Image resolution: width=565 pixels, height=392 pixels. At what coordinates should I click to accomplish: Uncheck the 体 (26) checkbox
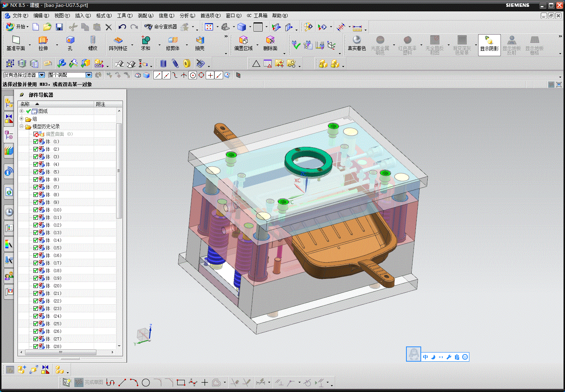click(36, 331)
